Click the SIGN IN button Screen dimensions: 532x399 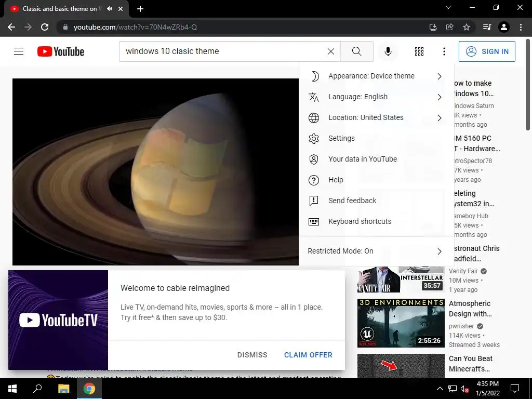point(486,51)
